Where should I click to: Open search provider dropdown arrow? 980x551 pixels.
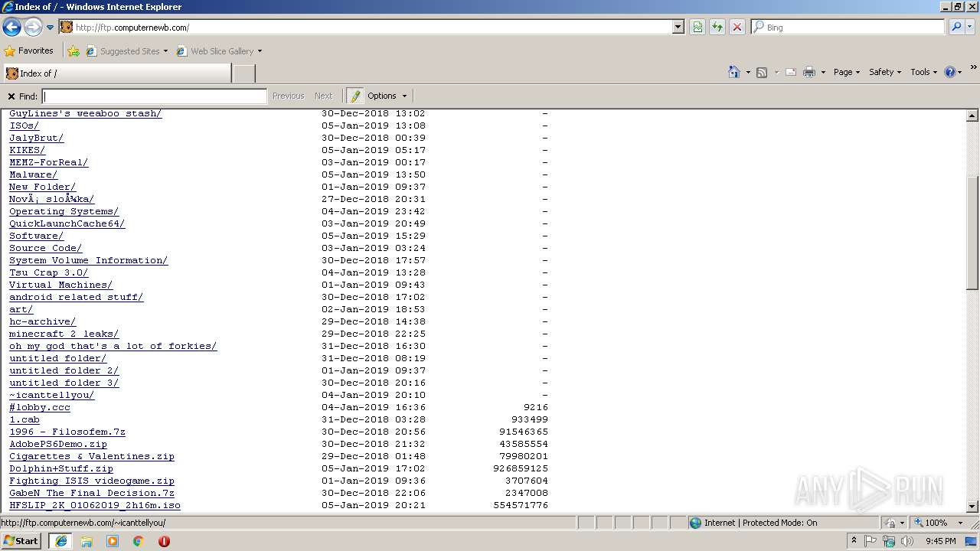970,27
